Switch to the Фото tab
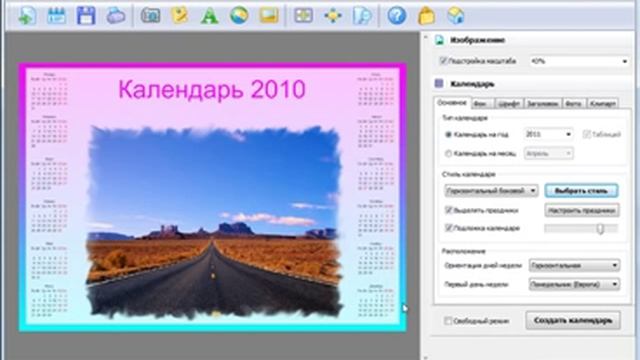 click(x=573, y=104)
